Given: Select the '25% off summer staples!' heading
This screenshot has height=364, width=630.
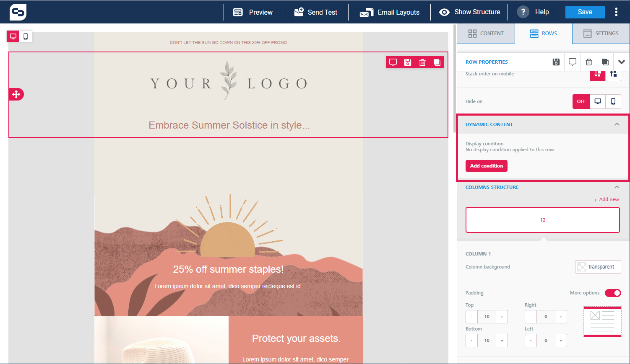Looking at the screenshot, I should click(228, 269).
